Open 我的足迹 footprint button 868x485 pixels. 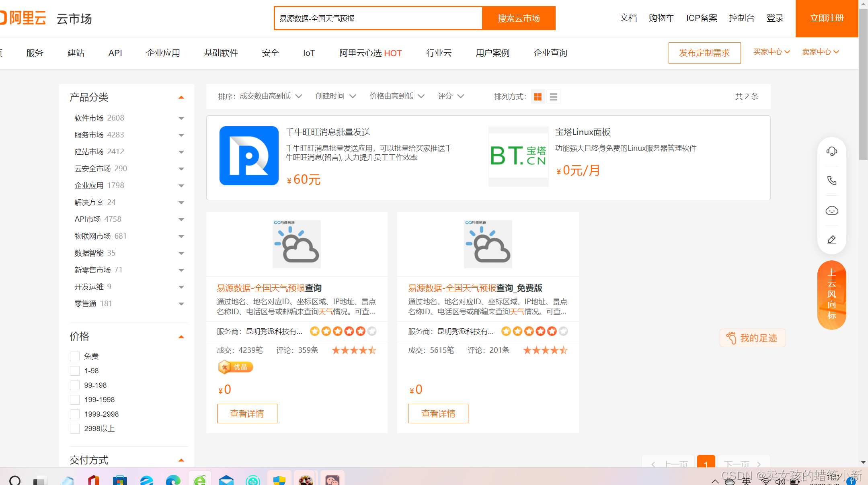(752, 338)
